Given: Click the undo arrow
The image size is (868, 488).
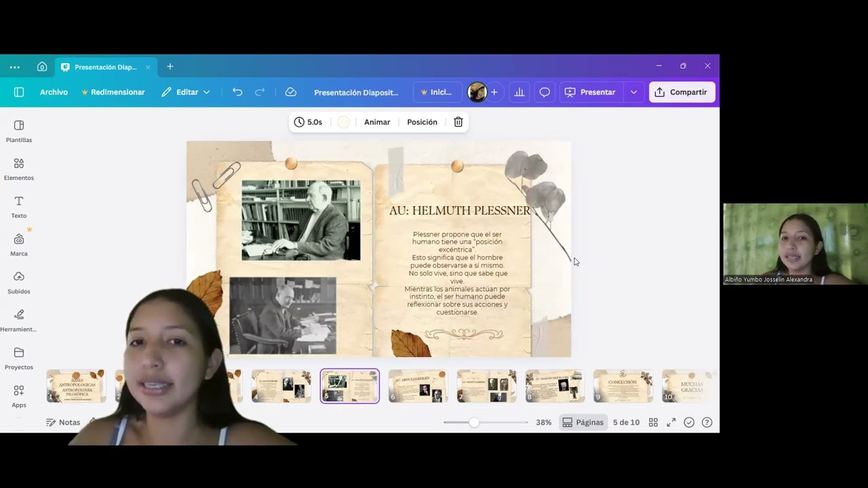Looking at the screenshot, I should click(x=237, y=92).
